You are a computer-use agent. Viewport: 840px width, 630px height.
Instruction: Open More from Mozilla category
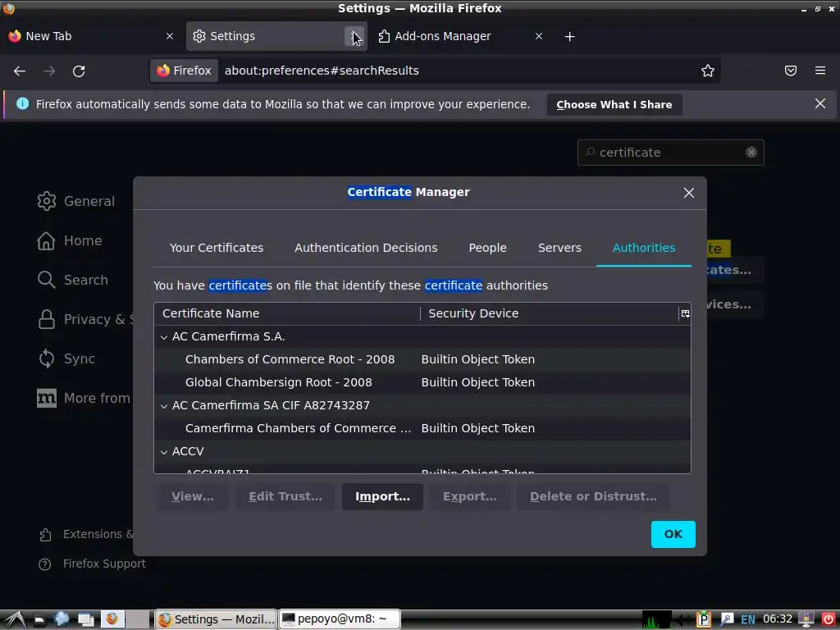pos(84,399)
